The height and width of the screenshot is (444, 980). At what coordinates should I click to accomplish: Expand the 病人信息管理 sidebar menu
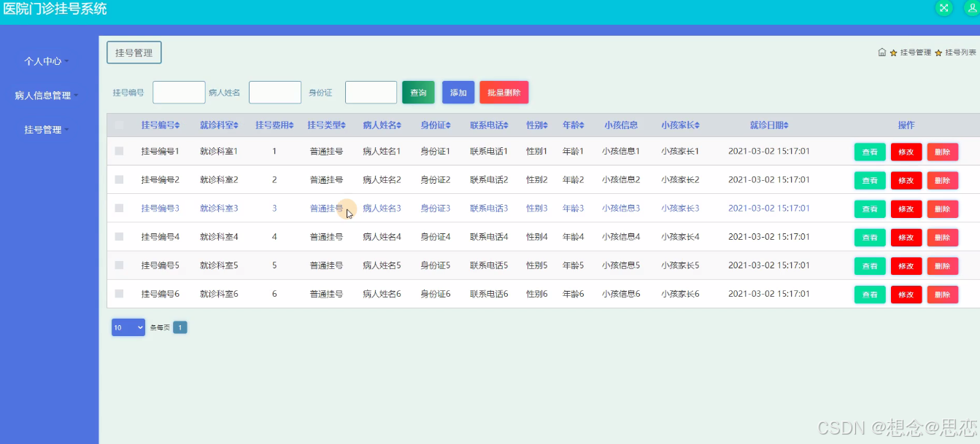point(47,96)
